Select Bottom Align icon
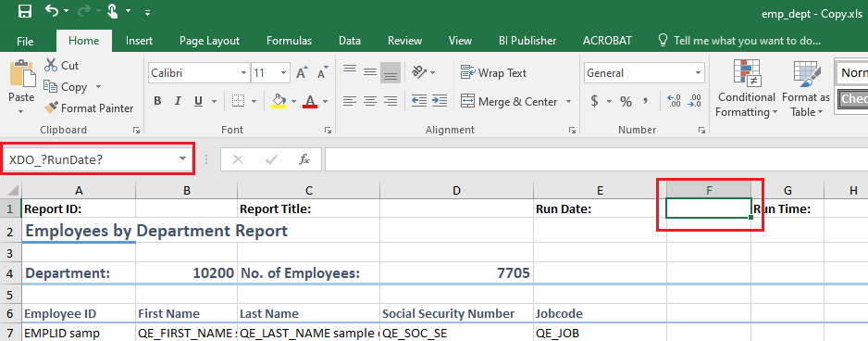This screenshot has height=341, width=868. [391, 72]
